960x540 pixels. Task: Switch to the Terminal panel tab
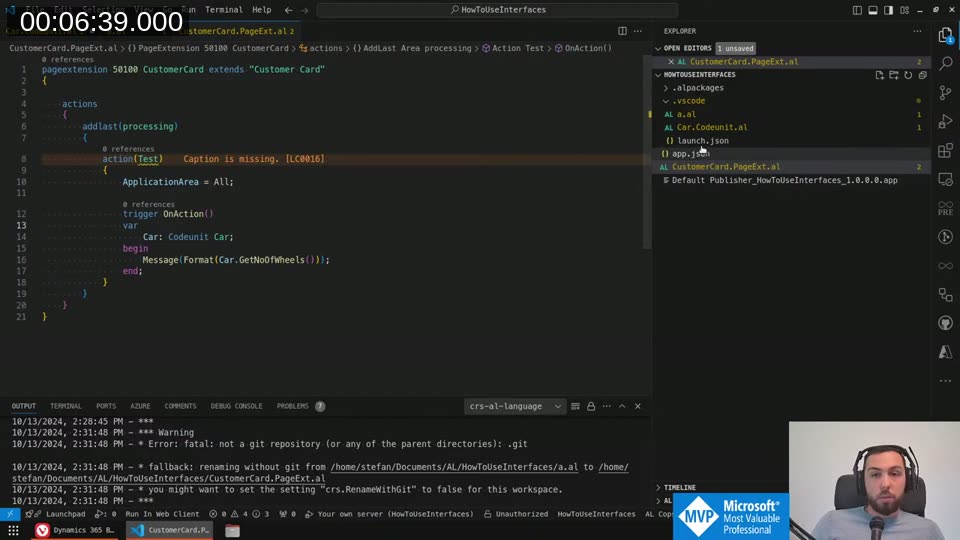pyautogui.click(x=66, y=406)
